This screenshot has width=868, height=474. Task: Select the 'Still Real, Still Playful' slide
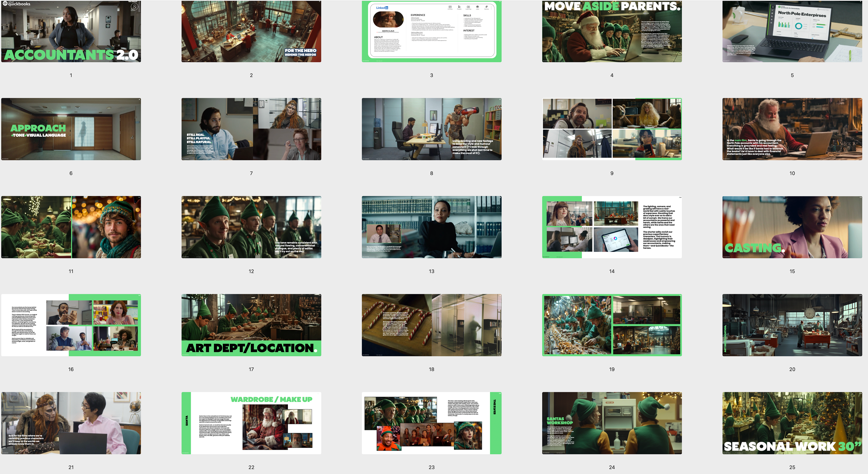tap(251, 129)
